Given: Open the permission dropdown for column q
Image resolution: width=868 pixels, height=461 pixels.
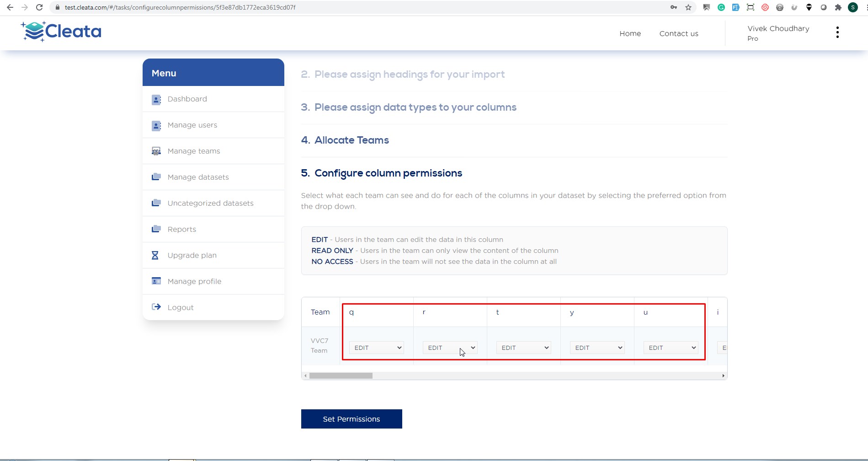Looking at the screenshot, I should pyautogui.click(x=376, y=348).
